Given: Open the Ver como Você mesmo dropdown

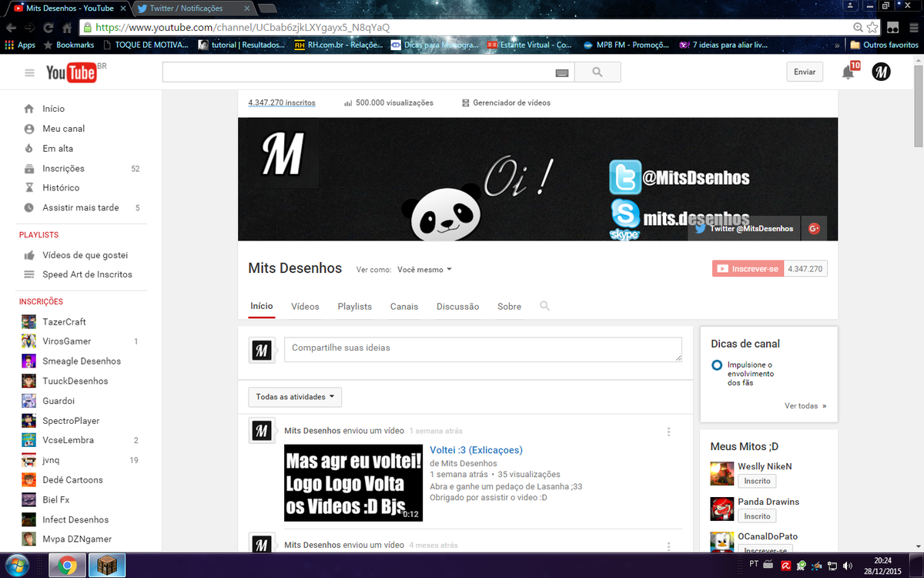Looking at the screenshot, I should pos(424,270).
